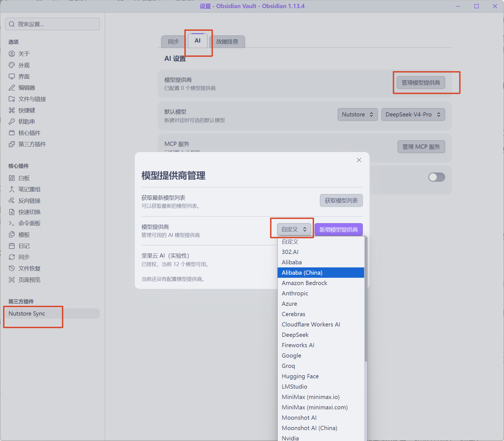Click the 命令面板 terminal icon
This screenshot has height=441, width=504.
[x=12, y=223]
